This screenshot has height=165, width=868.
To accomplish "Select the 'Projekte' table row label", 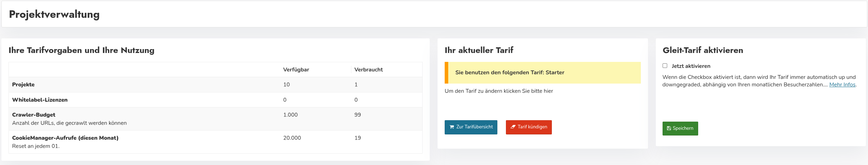I will click(23, 85).
